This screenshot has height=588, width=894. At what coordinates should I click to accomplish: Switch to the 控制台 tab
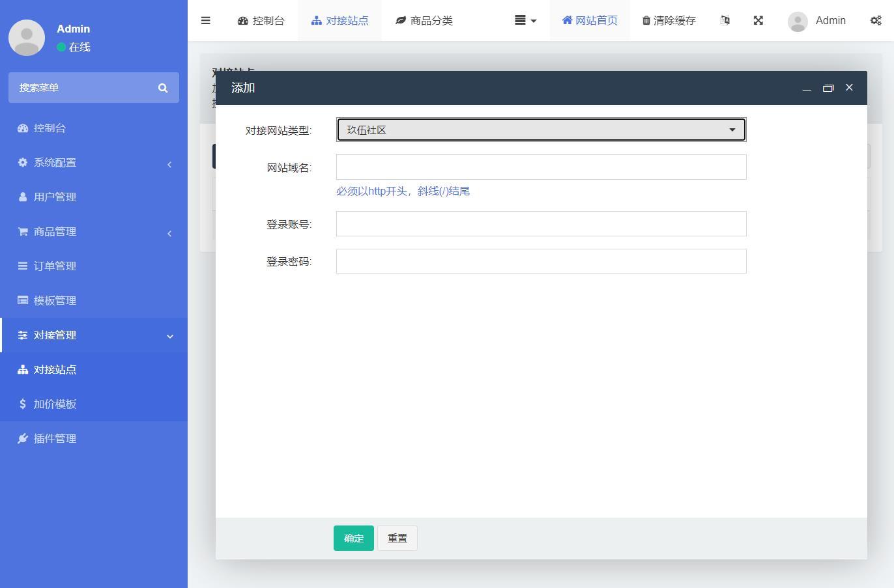click(x=261, y=20)
